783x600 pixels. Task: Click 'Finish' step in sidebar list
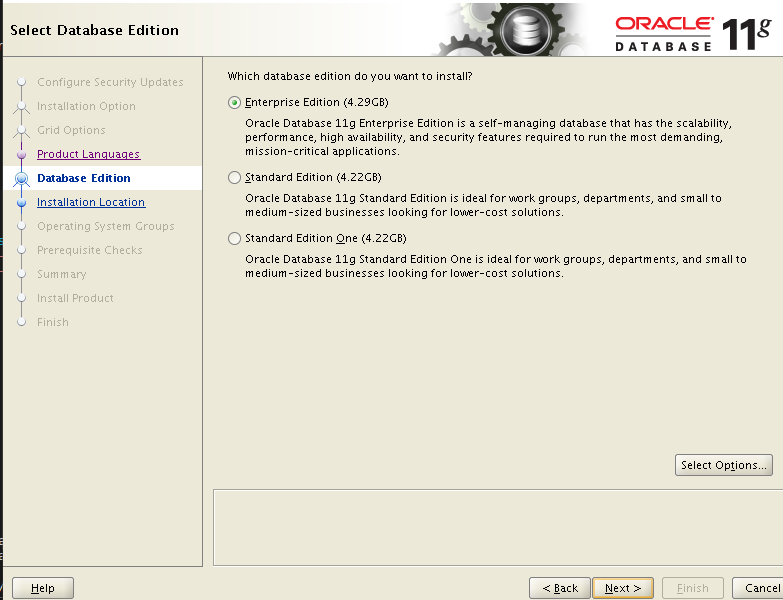pyautogui.click(x=53, y=322)
